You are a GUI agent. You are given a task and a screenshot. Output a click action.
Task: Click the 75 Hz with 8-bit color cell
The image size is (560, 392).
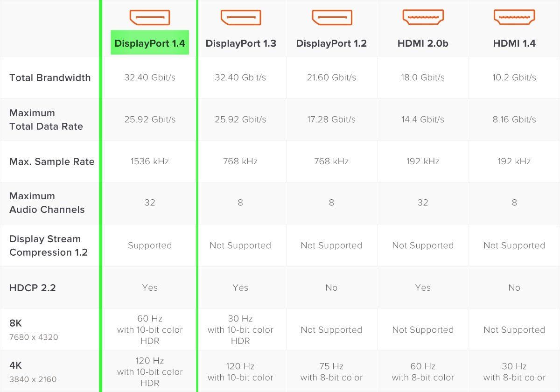[331, 372]
